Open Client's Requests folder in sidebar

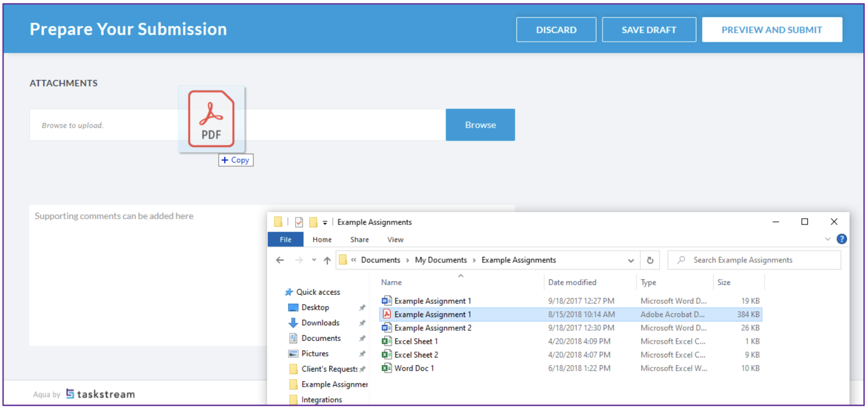[329, 369]
